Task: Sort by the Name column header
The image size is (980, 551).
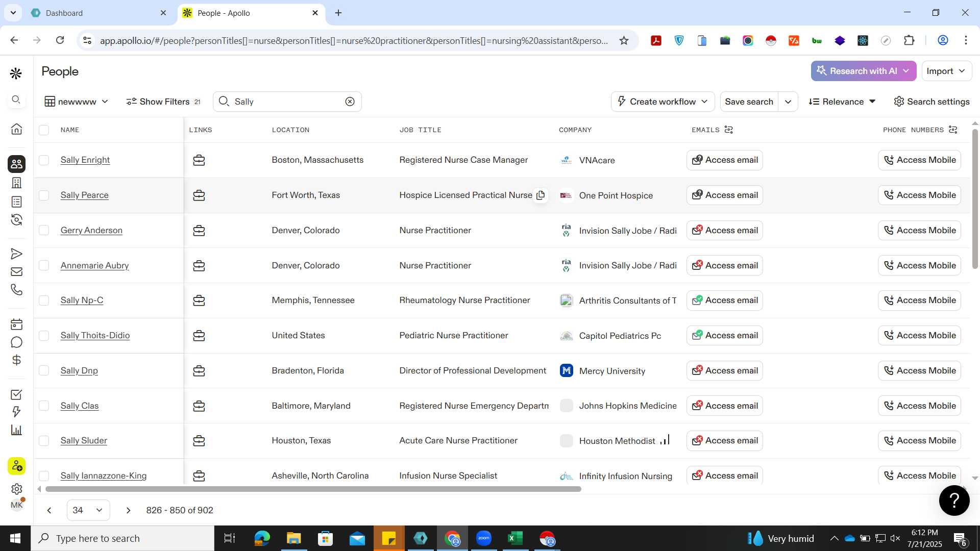Action: 70,130
